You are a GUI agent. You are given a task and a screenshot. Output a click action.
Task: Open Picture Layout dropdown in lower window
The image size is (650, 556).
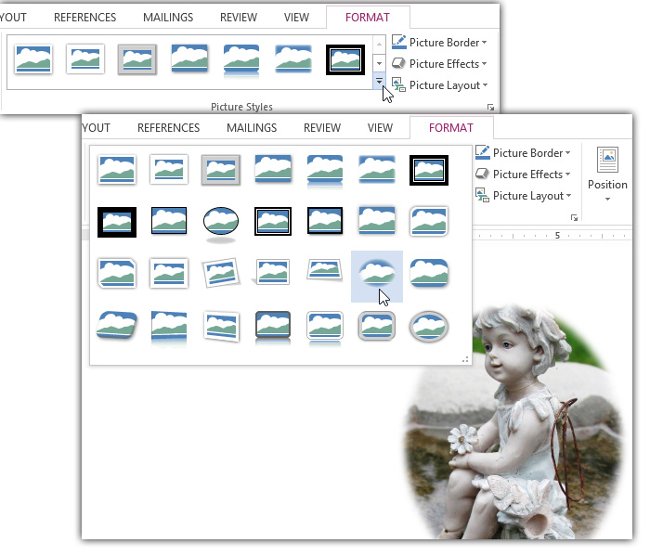tap(523, 195)
